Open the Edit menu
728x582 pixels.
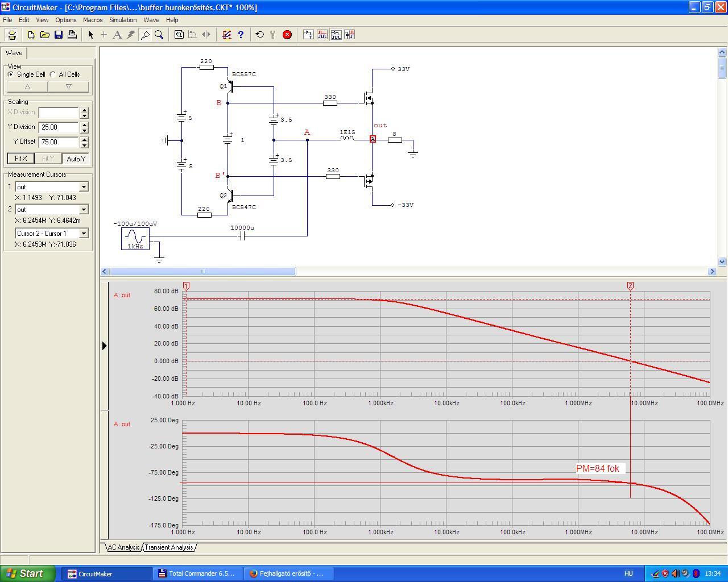click(24, 20)
